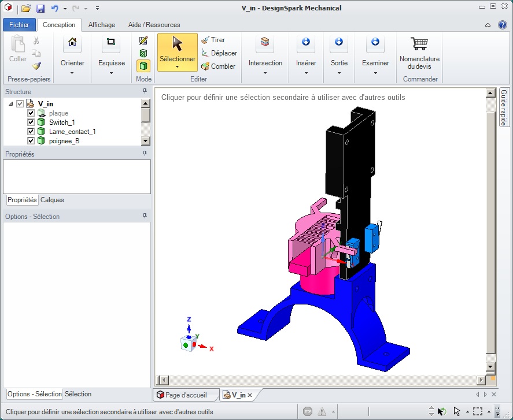The image size is (513, 420).
Task: Switch to 3D mode icon
Action: [143, 66]
